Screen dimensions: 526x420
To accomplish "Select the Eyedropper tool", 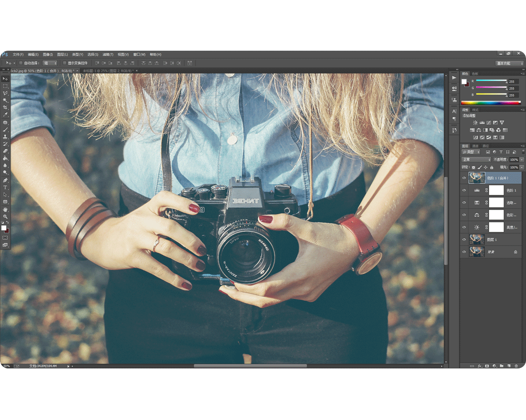I will point(5,115).
